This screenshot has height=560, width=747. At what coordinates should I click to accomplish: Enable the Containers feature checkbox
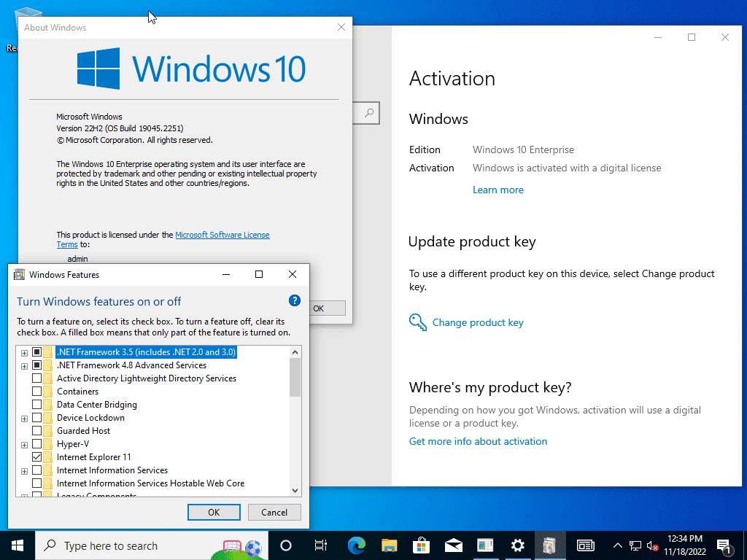37,392
